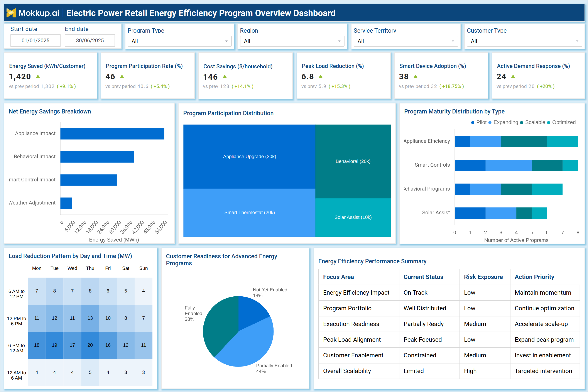
Task: Click the 'Energy Efficiency Impact' table row
Action: click(x=449, y=293)
